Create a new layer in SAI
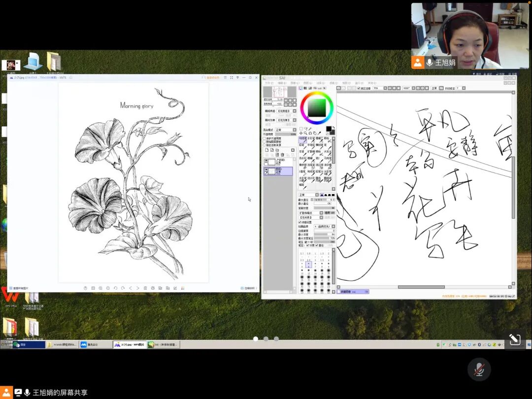532x399 pixels. point(266,150)
